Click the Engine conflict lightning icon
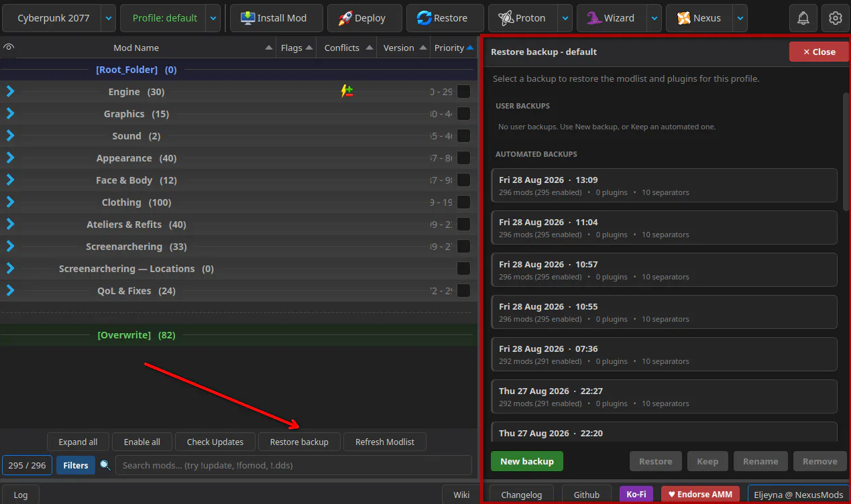The image size is (851, 504). point(347,92)
